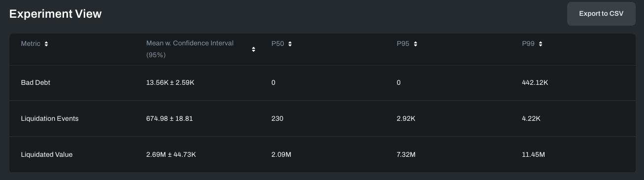Click the Liquidation Events mean 674.98 ± 18.81

click(x=169, y=119)
